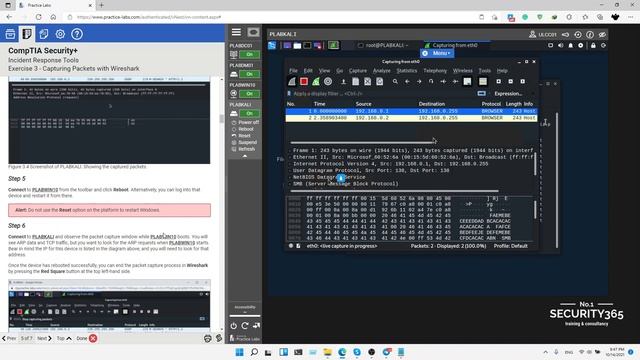Click Reboot under PLABKALI

pos(246,129)
